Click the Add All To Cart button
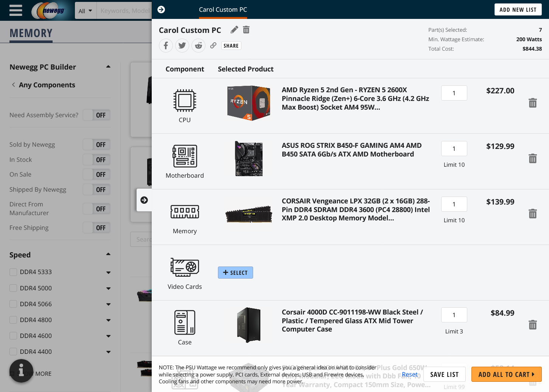The height and width of the screenshot is (392, 549). coord(506,374)
